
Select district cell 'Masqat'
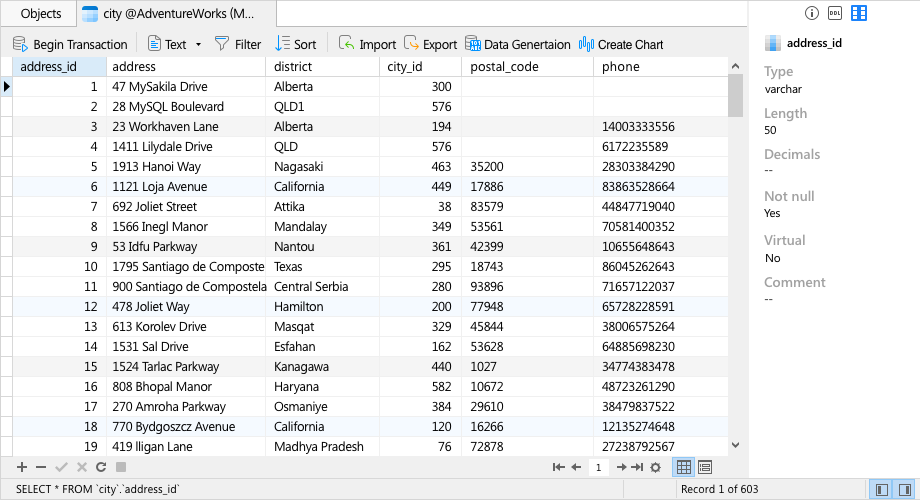(x=323, y=326)
